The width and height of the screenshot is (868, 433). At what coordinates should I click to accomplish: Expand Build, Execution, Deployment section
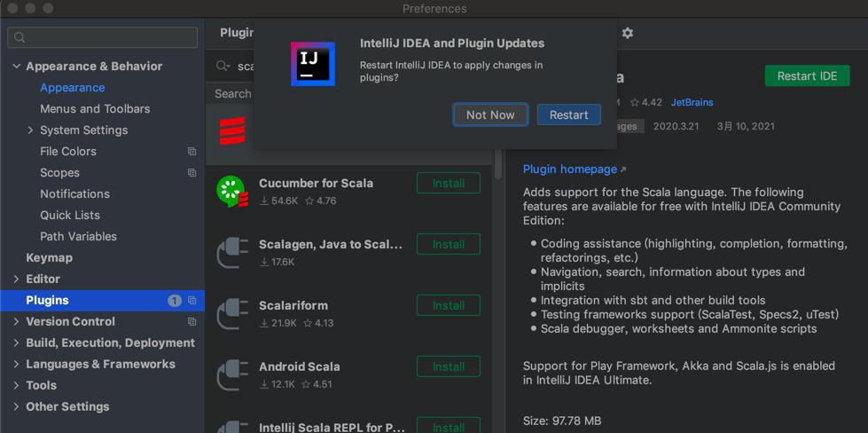[16, 342]
